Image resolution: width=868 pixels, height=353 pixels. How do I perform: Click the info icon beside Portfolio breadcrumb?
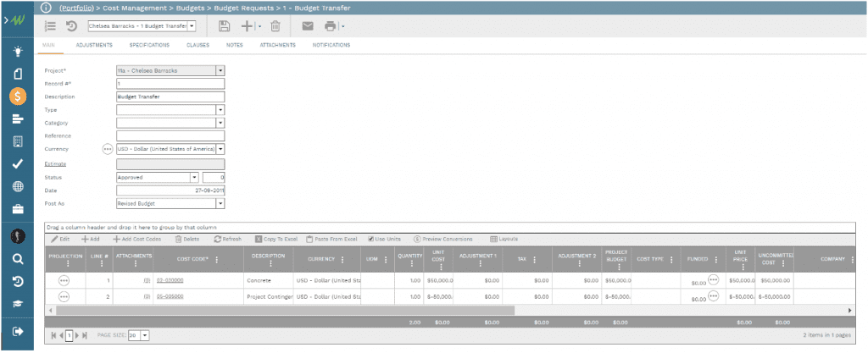[47, 8]
